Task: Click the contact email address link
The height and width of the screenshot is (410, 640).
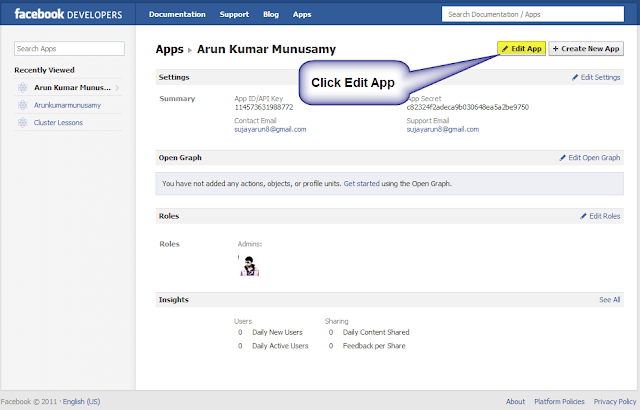Action: (x=270, y=129)
